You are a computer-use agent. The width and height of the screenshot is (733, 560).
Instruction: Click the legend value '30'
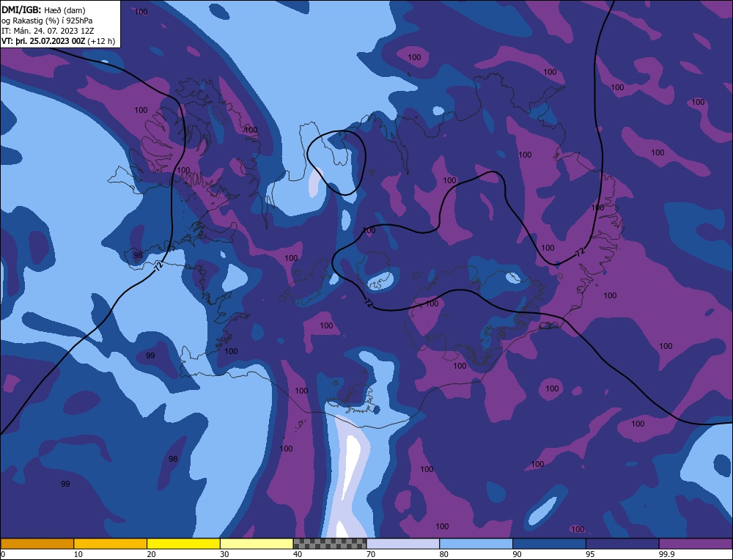(224, 554)
